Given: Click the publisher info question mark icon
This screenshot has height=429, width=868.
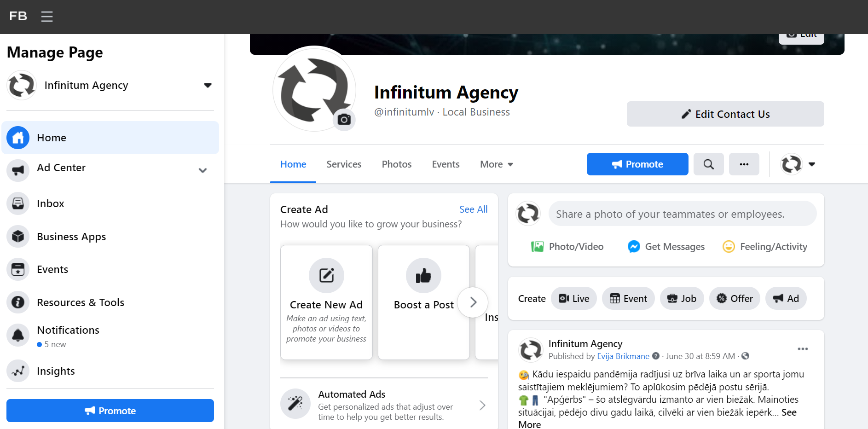Looking at the screenshot, I should pos(656,356).
